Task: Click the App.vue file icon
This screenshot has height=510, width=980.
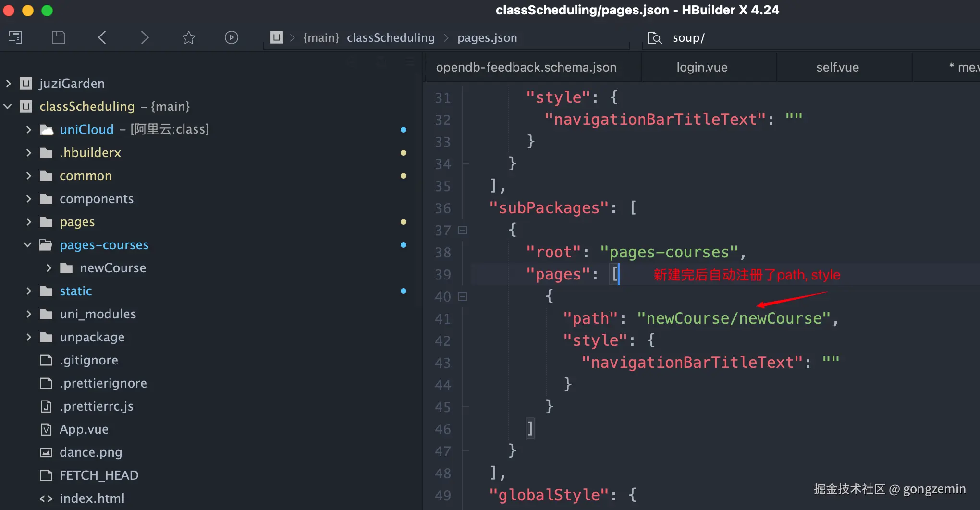Action: [x=46, y=429]
